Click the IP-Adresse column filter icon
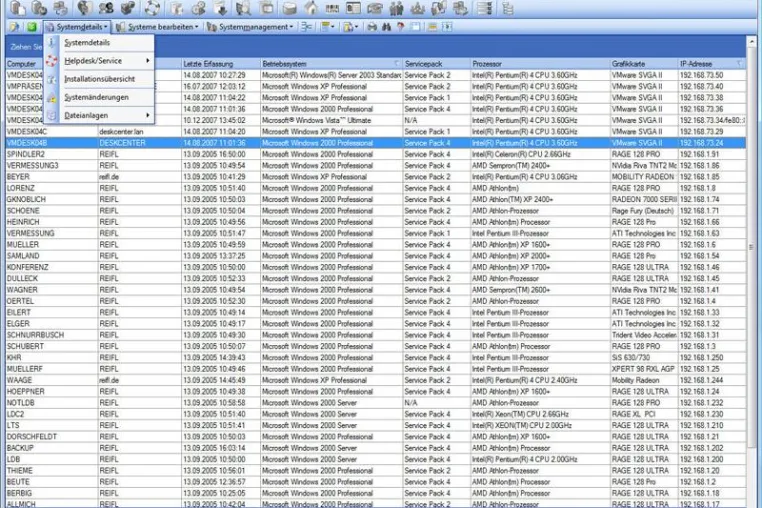This screenshot has height=508, width=762. (740, 64)
